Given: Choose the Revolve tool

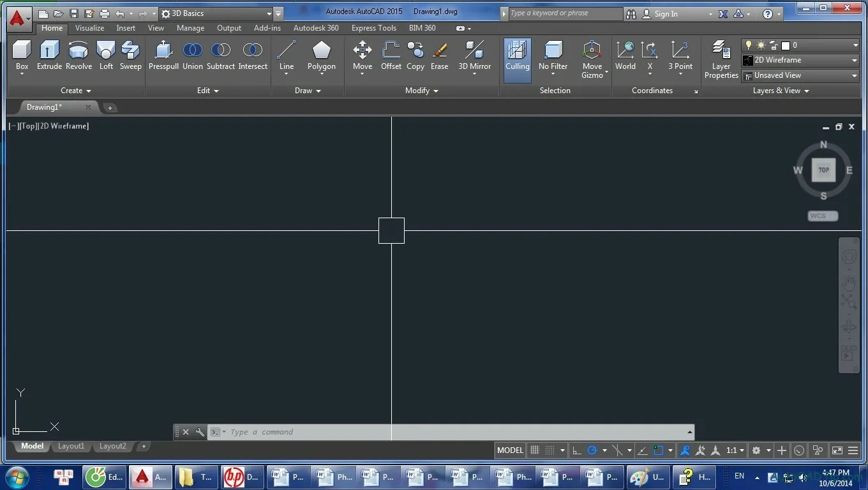Looking at the screenshot, I should (x=79, y=56).
